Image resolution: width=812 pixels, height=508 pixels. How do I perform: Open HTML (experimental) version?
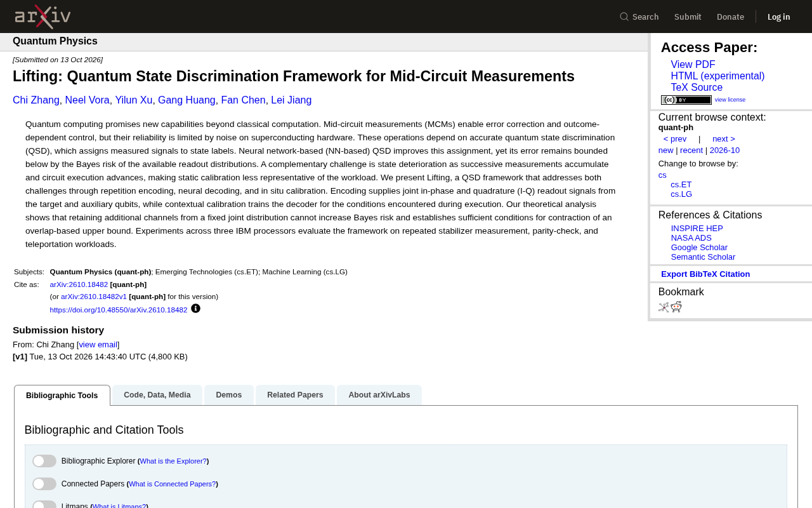(717, 76)
